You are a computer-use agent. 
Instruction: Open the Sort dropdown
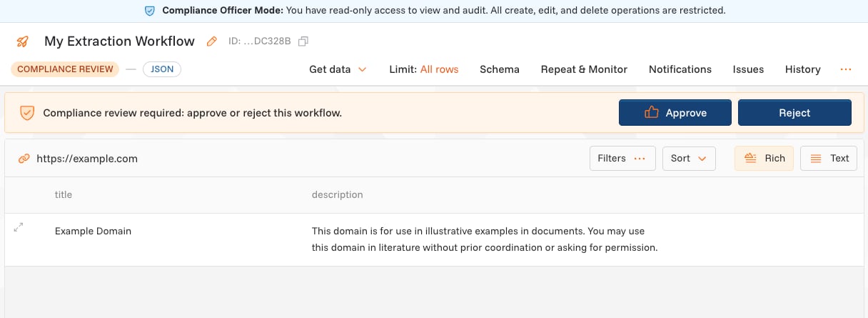[689, 159]
